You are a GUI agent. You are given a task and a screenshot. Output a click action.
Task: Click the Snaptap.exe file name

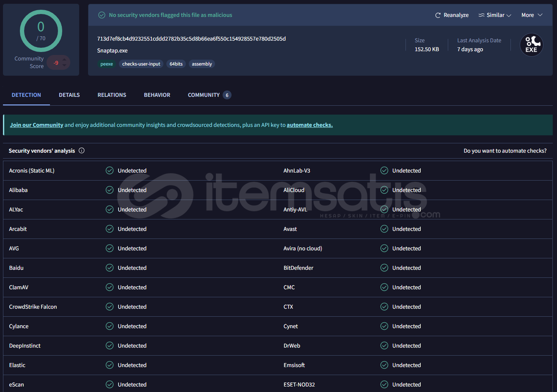tap(112, 51)
